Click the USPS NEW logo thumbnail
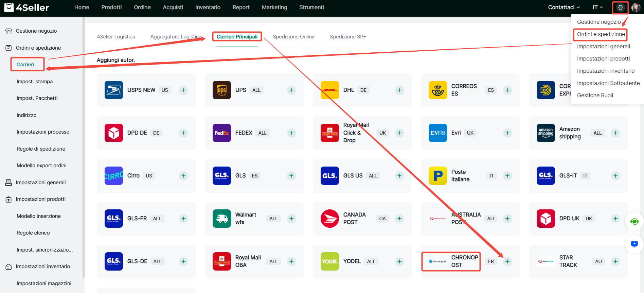This screenshot has width=644, height=293. tap(114, 90)
